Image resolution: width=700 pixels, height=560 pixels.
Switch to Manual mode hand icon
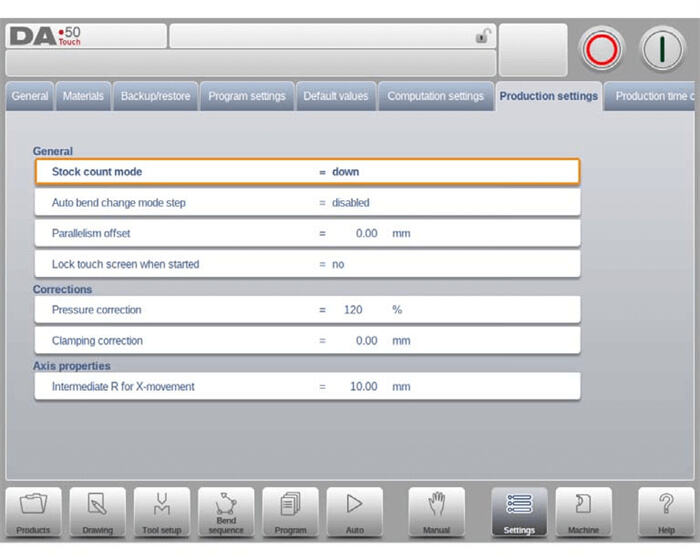pyautogui.click(x=436, y=512)
